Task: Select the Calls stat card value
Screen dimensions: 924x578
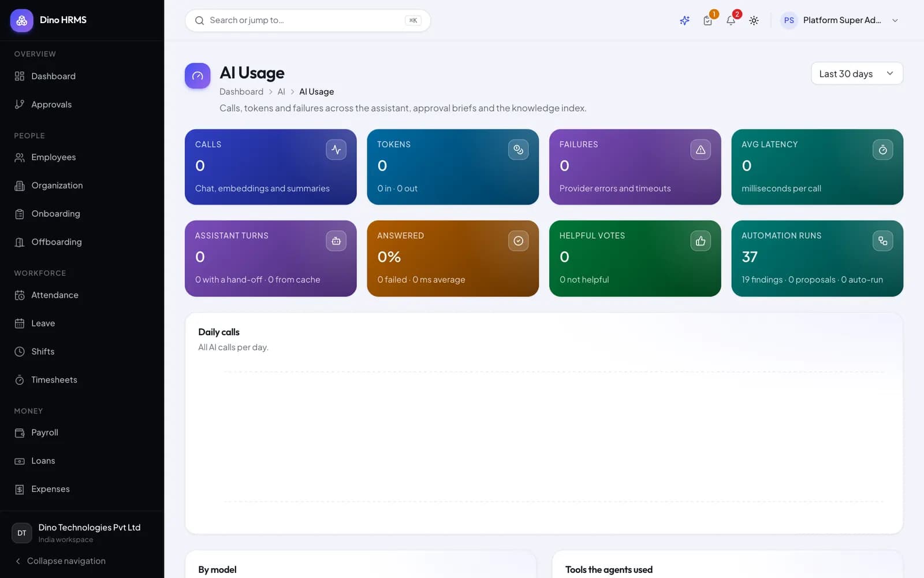Action: tap(200, 166)
